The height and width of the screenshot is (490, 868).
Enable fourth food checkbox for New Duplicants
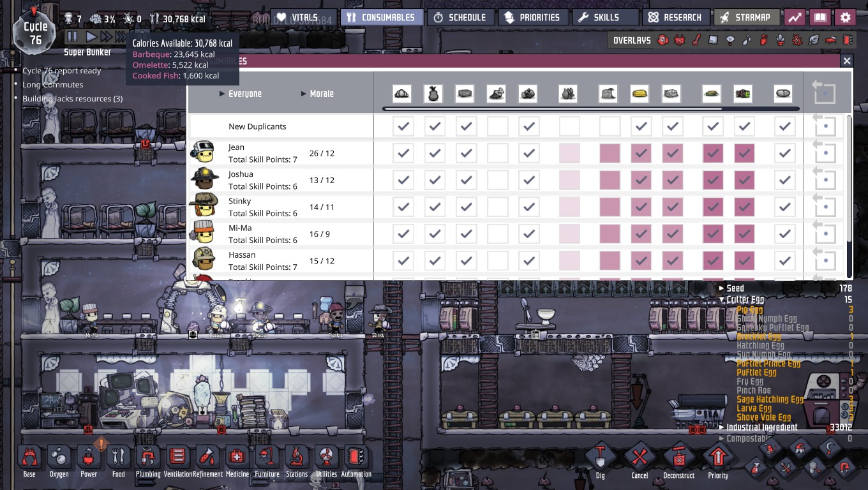coord(497,126)
